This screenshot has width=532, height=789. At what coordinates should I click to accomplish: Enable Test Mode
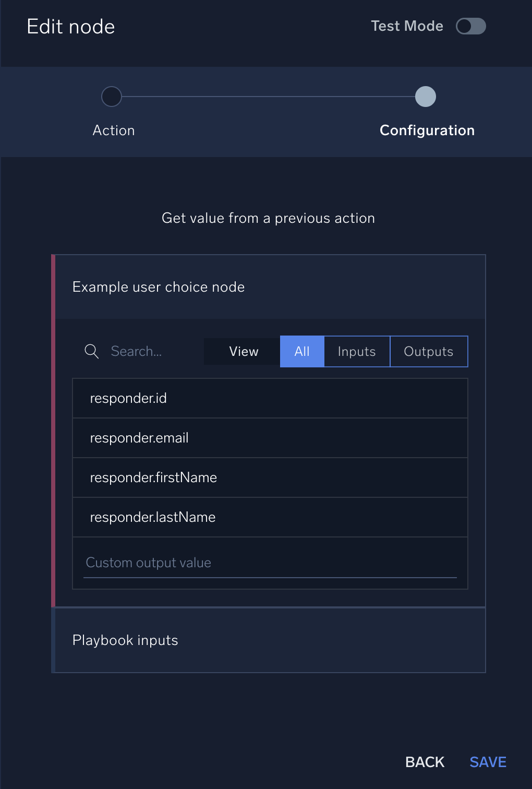click(469, 26)
